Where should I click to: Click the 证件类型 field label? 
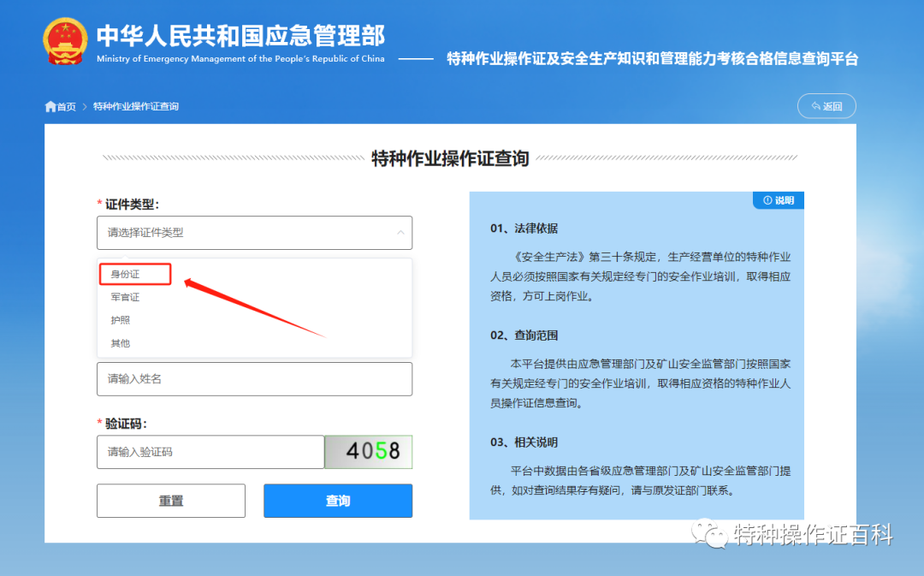pos(132,205)
